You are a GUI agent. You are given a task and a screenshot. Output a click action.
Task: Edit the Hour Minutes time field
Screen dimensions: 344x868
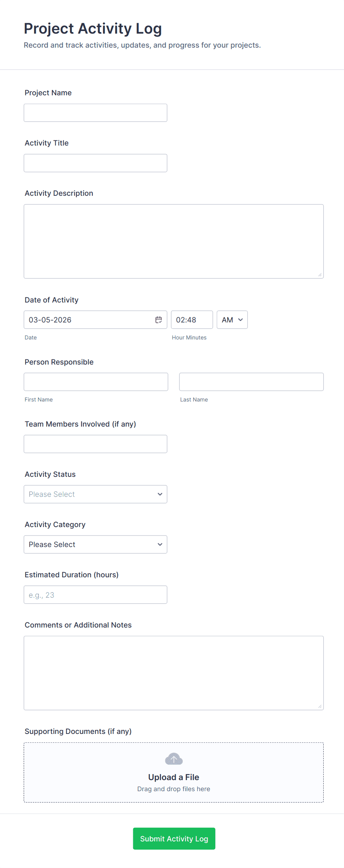click(192, 320)
